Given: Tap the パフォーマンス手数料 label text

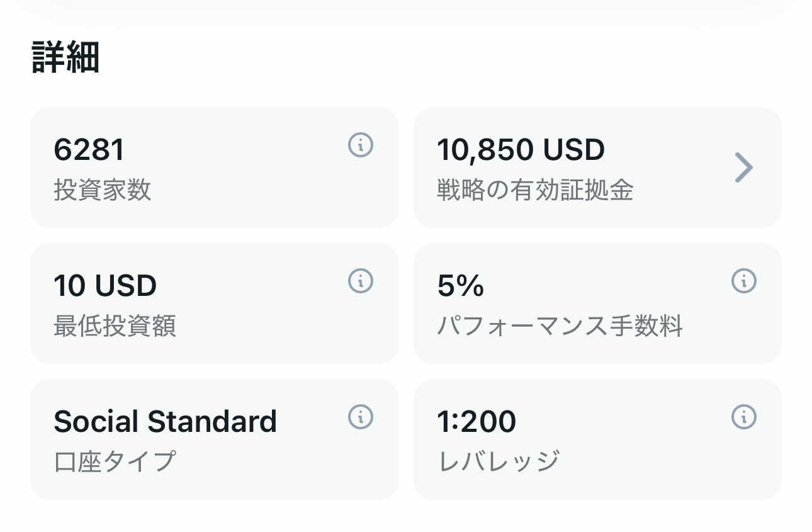Looking at the screenshot, I should 560,326.
